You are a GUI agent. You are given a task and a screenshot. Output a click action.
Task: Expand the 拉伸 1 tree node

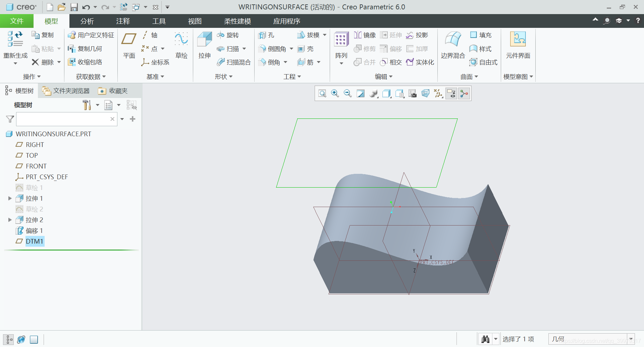click(x=10, y=198)
